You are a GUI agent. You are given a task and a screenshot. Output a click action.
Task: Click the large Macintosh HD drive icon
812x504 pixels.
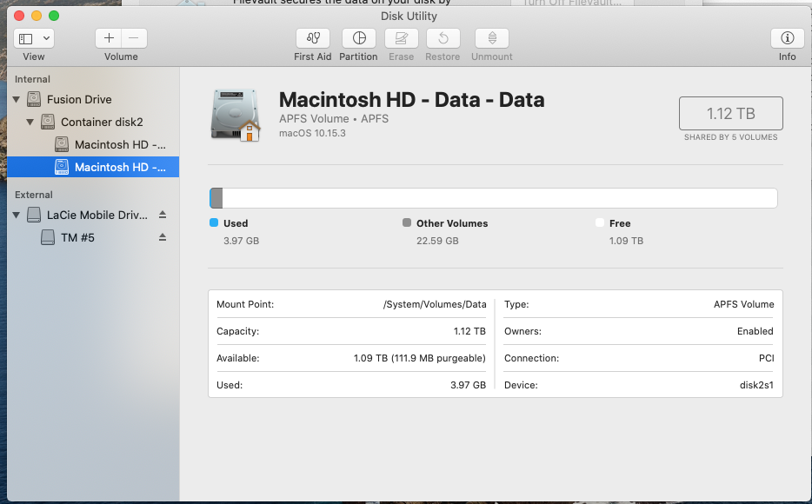point(235,115)
